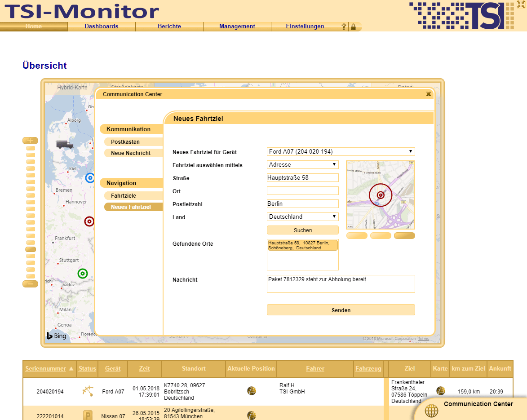
Task: Sort table by Zeit column
Action: click(144, 369)
